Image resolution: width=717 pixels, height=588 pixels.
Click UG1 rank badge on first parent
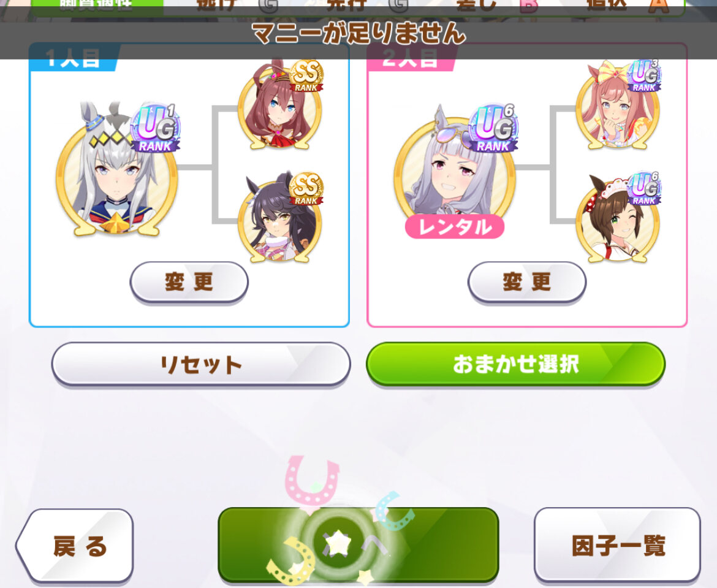coord(156,128)
